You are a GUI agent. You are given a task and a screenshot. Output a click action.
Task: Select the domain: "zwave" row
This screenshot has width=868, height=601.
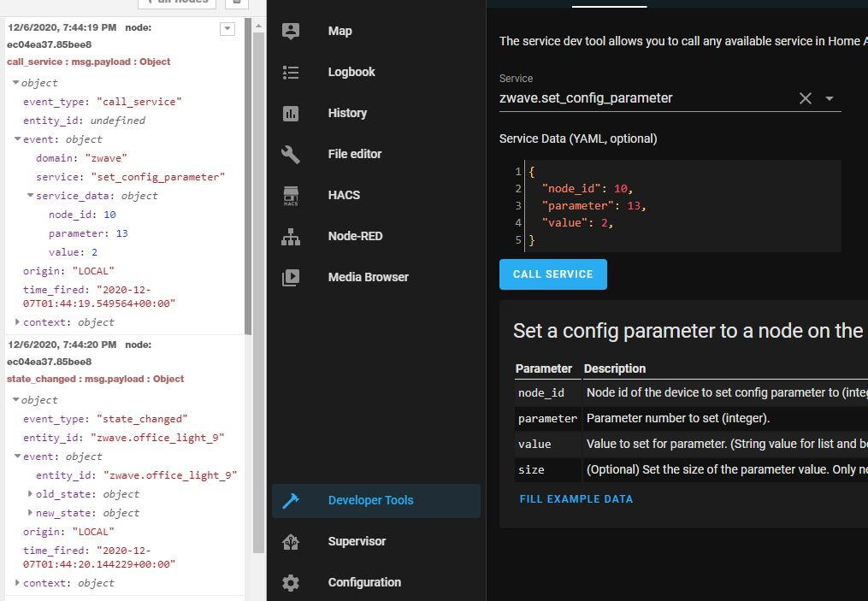(81, 158)
